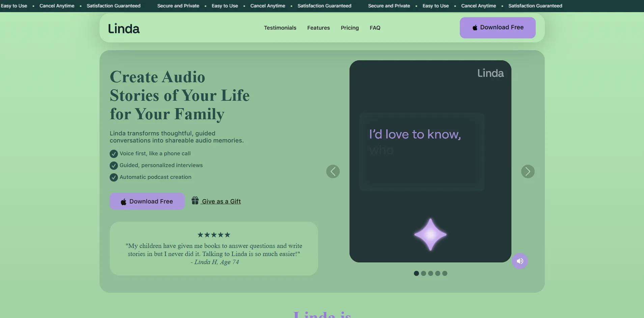Jump to the last carousel dot
This screenshot has width=644, height=318.
[x=445, y=274]
